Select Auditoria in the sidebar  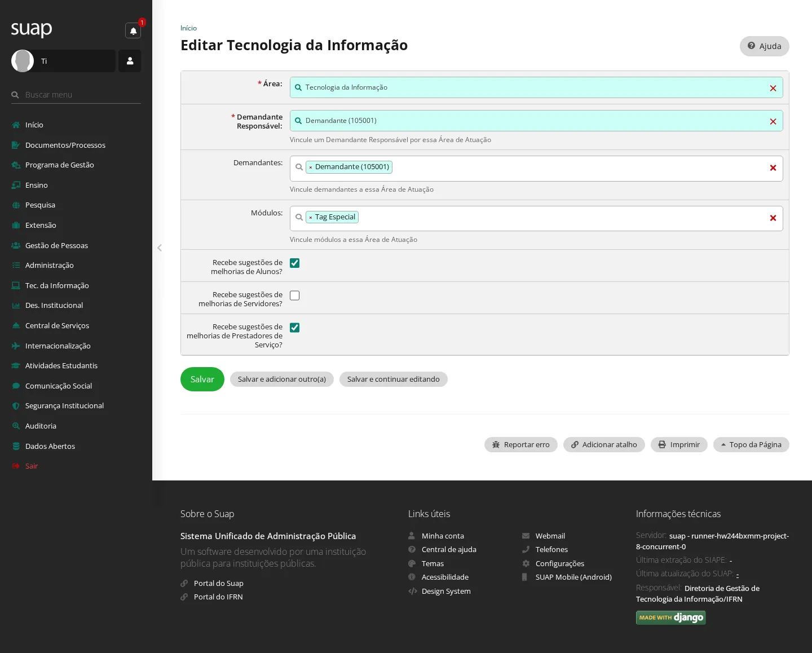point(76,426)
